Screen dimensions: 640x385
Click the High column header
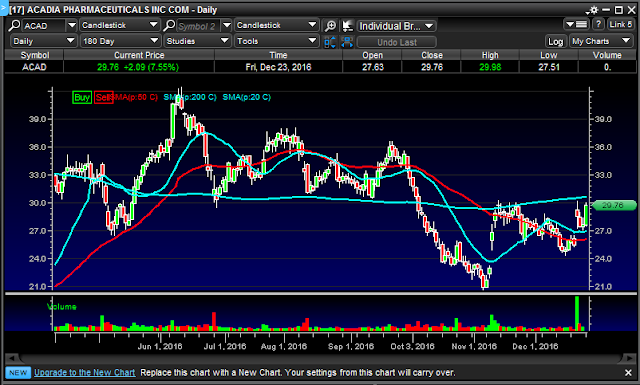coord(490,55)
